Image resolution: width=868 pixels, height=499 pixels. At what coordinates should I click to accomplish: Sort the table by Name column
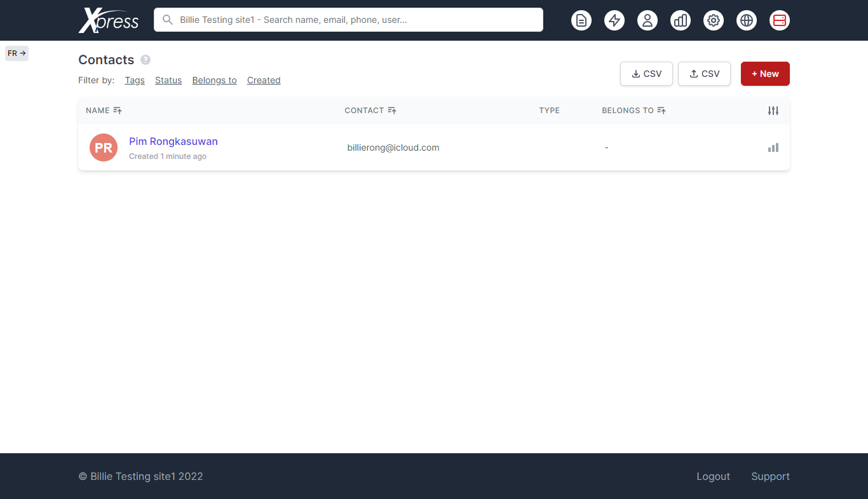pos(117,111)
